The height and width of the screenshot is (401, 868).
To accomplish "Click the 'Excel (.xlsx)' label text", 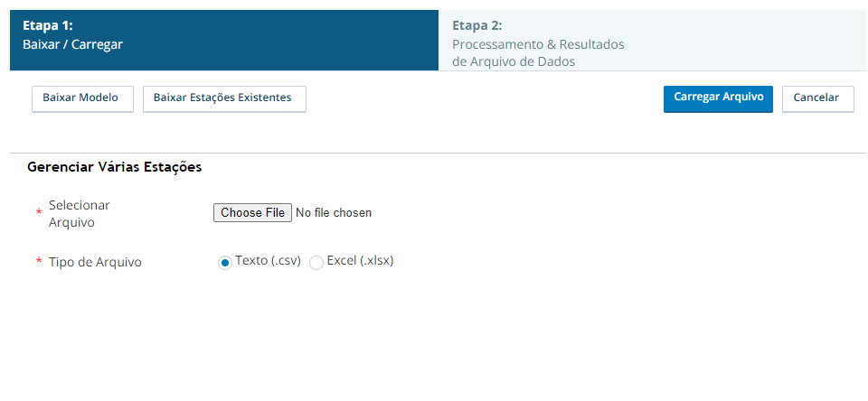I will (361, 260).
